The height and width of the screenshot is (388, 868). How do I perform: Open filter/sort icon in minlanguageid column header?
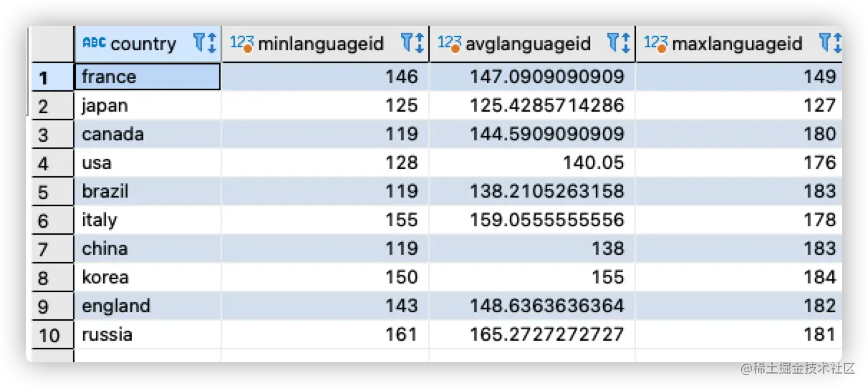pyautogui.click(x=413, y=43)
